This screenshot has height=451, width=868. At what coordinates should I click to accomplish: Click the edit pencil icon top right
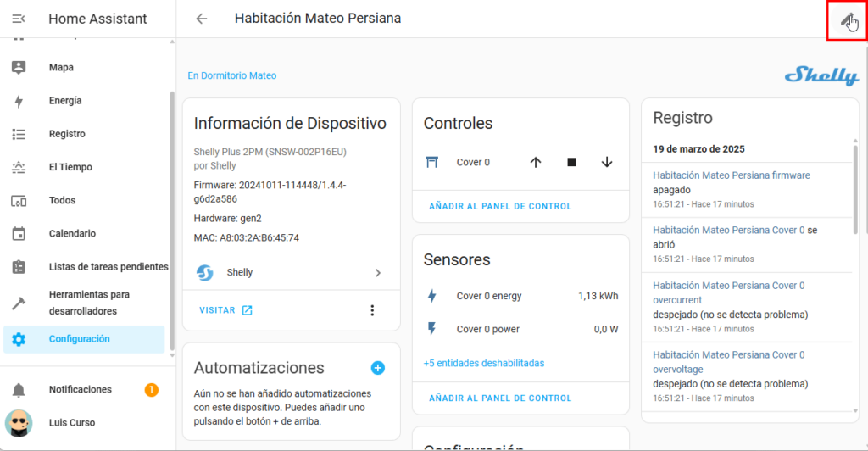click(846, 19)
